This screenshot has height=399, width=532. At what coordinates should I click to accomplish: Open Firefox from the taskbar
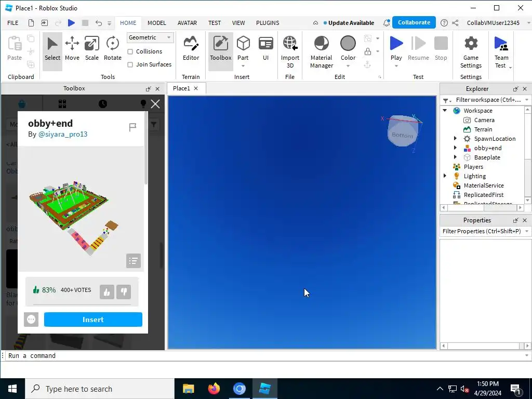click(x=214, y=389)
